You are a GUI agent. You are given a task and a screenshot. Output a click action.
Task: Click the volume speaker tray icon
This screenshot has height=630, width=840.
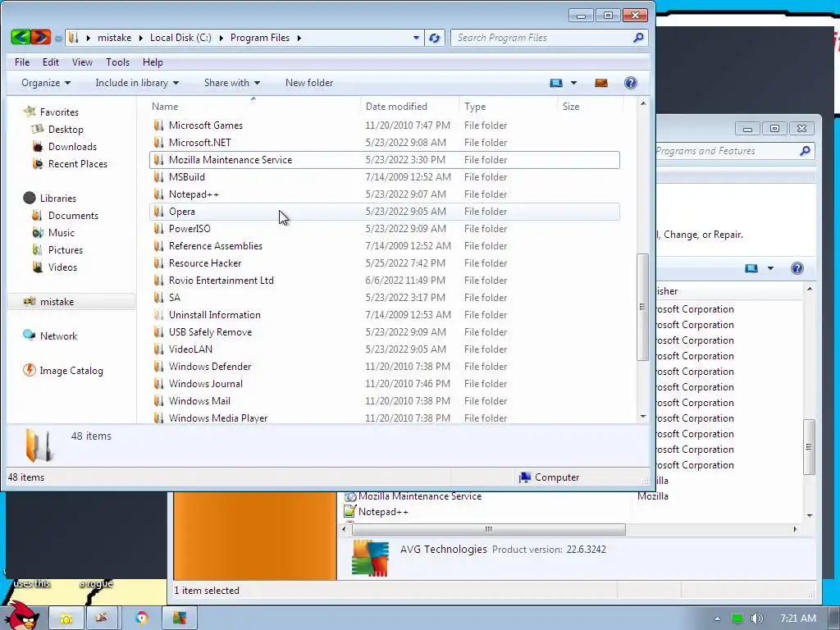pos(756,619)
